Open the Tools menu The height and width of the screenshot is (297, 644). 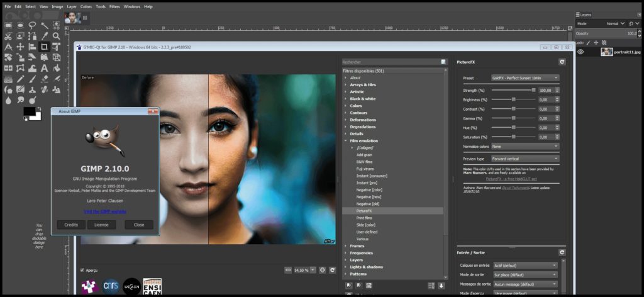[x=101, y=7]
